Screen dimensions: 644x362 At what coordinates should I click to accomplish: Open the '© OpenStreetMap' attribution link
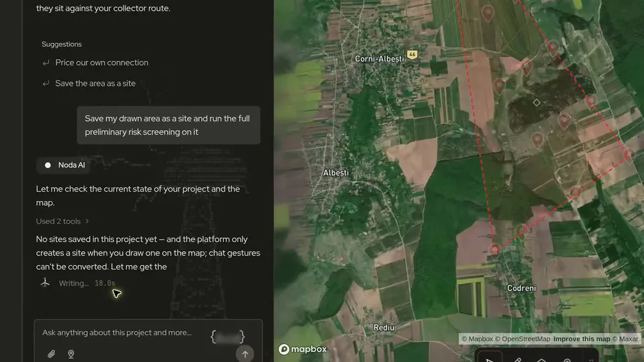523,339
